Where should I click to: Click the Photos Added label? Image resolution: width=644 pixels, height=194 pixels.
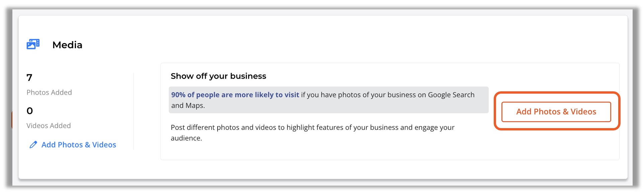click(x=49, y=92)
